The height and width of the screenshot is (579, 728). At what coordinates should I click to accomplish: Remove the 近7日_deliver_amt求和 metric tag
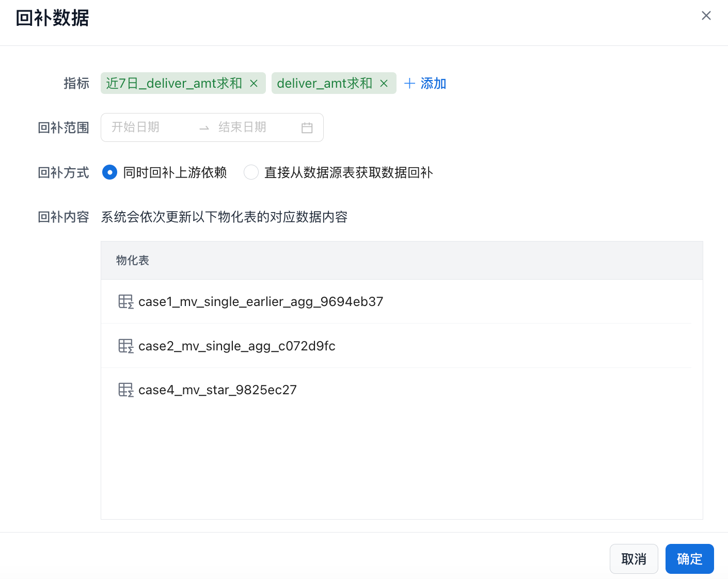point(254,84)
